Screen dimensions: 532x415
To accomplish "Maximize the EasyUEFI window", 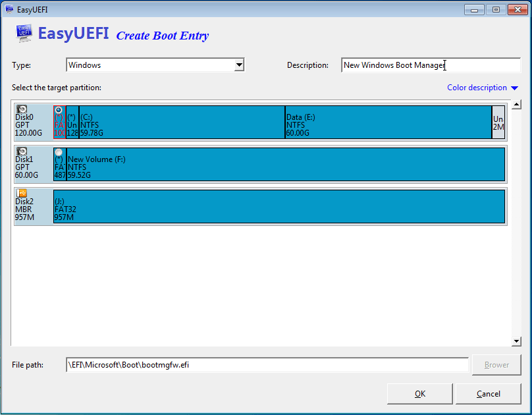I will click(x=496, y=10).
